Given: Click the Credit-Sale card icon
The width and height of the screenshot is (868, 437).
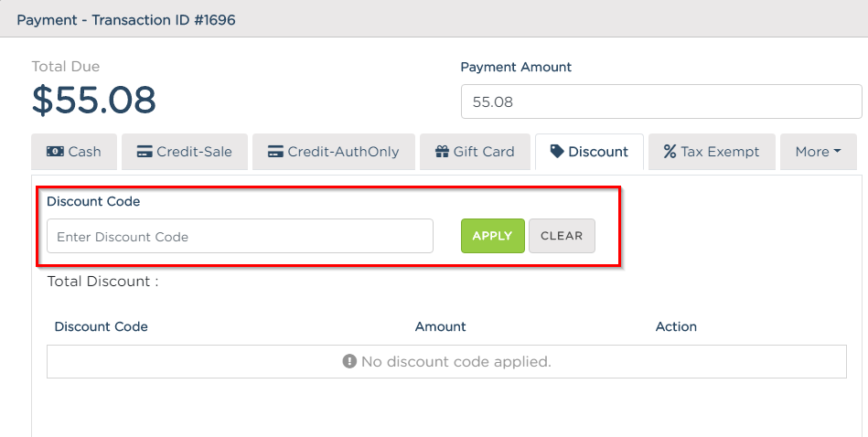Looking at the screenshot, I should [145, 152].
